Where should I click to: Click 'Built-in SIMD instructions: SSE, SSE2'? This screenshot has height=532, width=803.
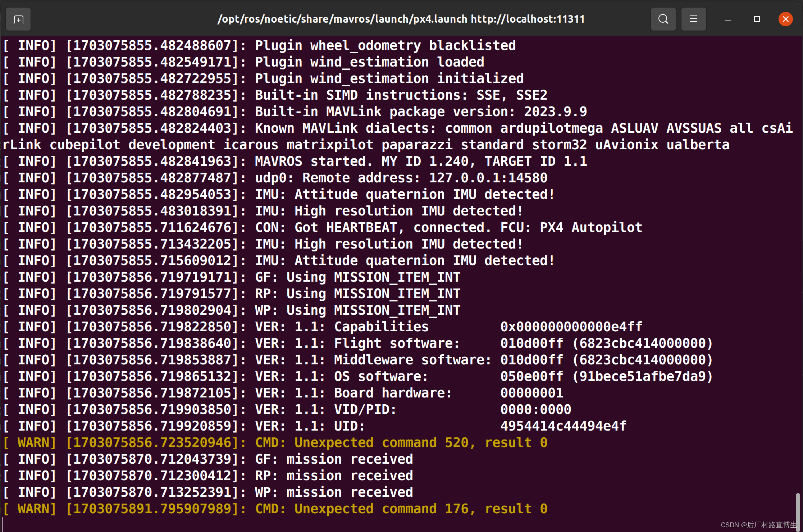point(401,95)
